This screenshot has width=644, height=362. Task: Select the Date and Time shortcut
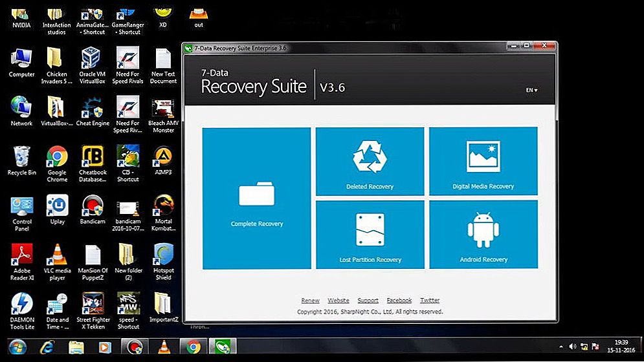coord(58,312)
